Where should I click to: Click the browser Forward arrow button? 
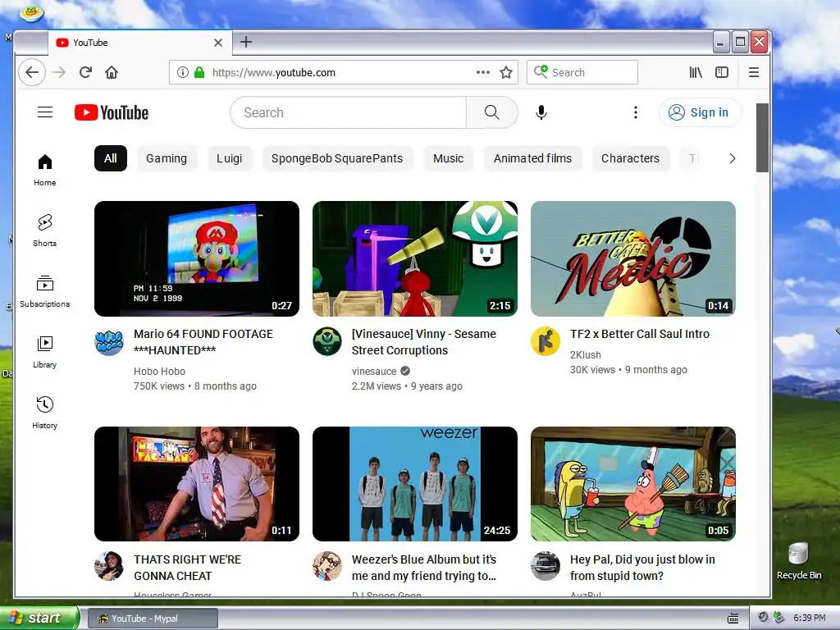(59, 72)
